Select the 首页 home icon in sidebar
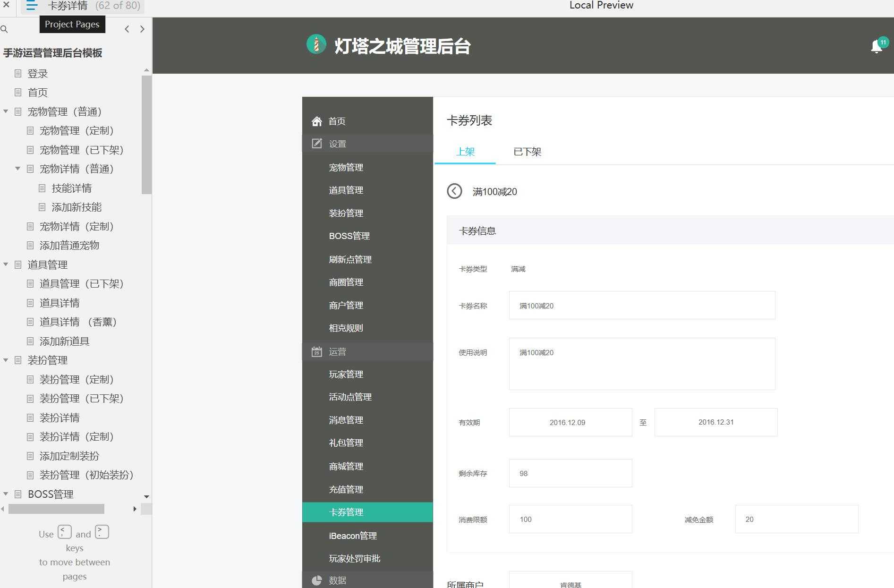 coord(316,121)
